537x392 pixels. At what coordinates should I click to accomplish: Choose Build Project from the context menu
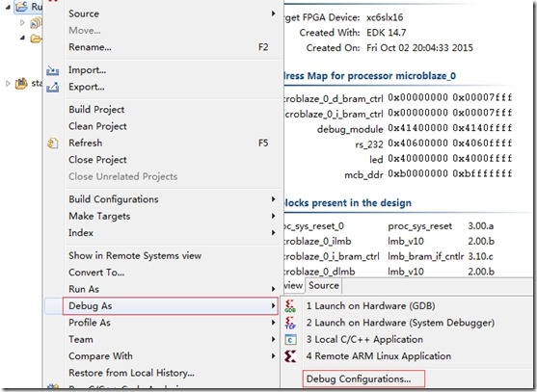pyautogui.click(x=96, y=110)
